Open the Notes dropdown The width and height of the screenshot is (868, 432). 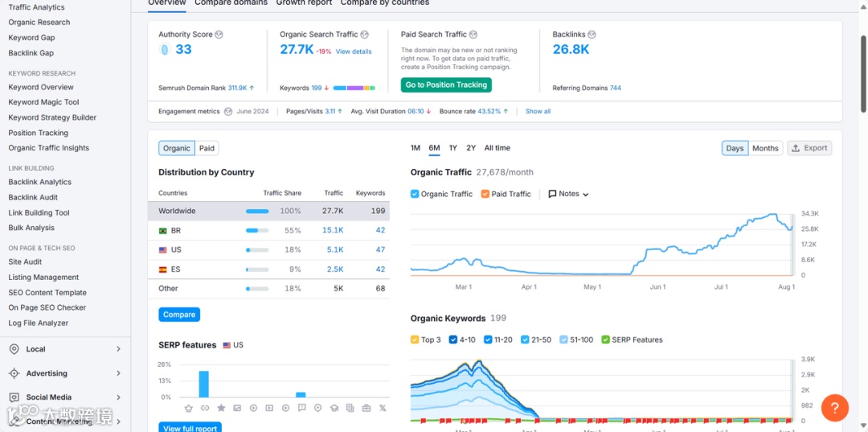tap(568, 194)
